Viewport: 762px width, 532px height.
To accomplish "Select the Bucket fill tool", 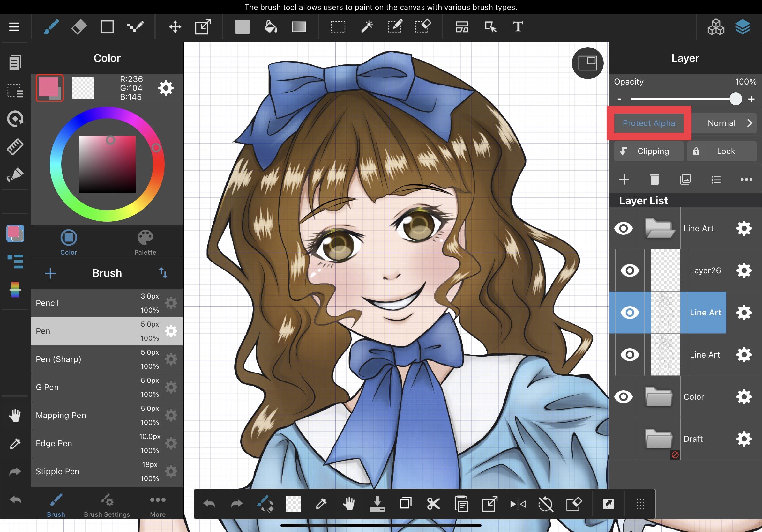I will [271, 27].
